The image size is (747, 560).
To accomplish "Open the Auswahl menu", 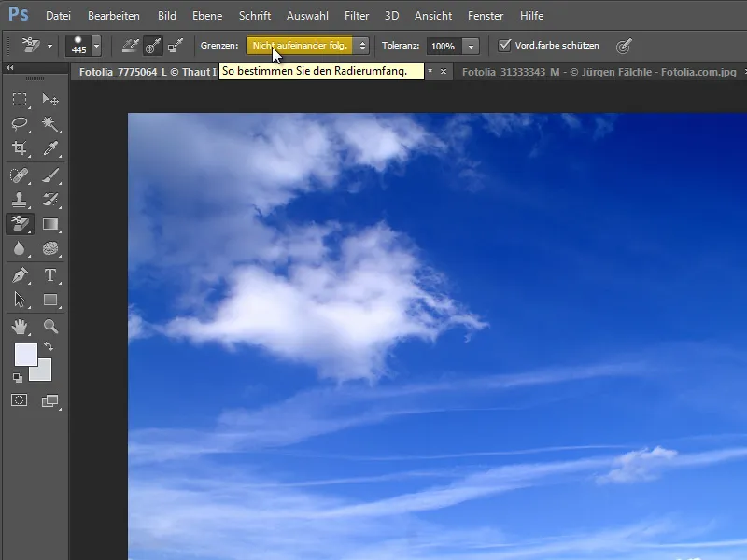I will (307, 16).
